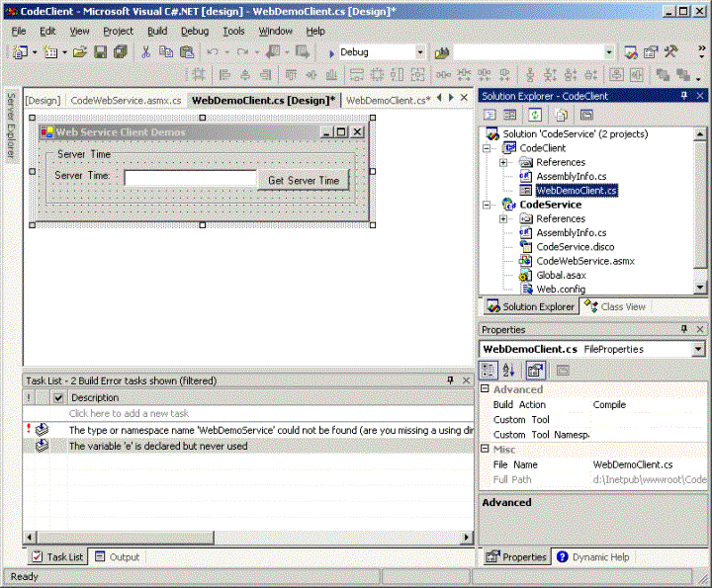Image resolution: width=712 pixels, height=588 pixels.
Task: Switch to the Dynamic Help tab
Action: pos(593,557)
